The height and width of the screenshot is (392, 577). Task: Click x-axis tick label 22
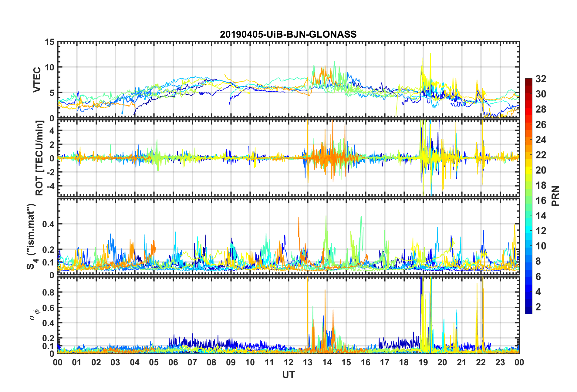[x=481, y=362]
